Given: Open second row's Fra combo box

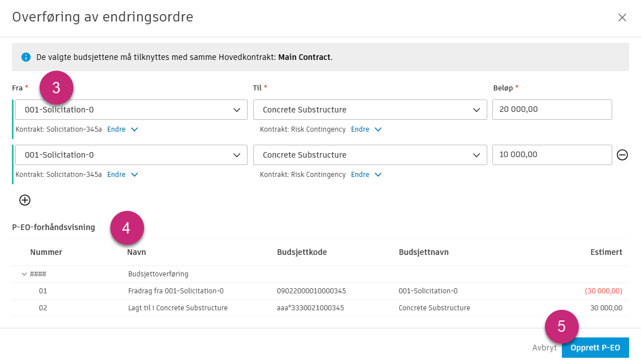Looking at the screenshot, I should [131, 154].
